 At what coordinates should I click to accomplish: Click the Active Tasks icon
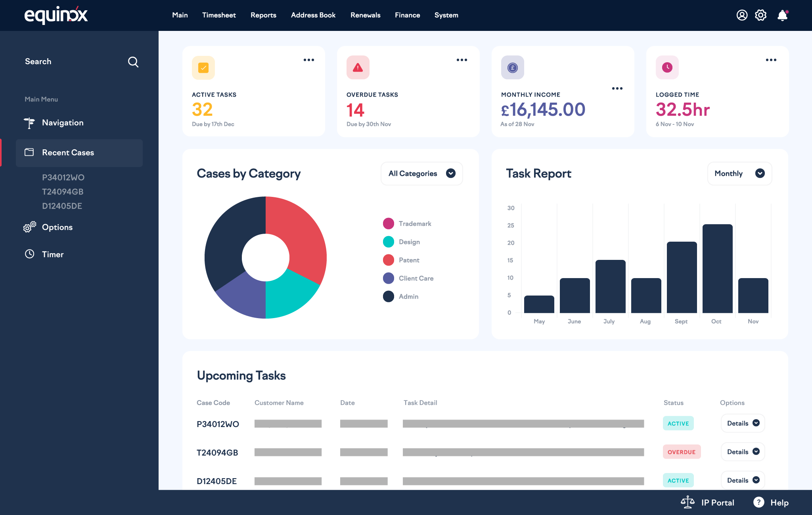[x=203, y=67]
